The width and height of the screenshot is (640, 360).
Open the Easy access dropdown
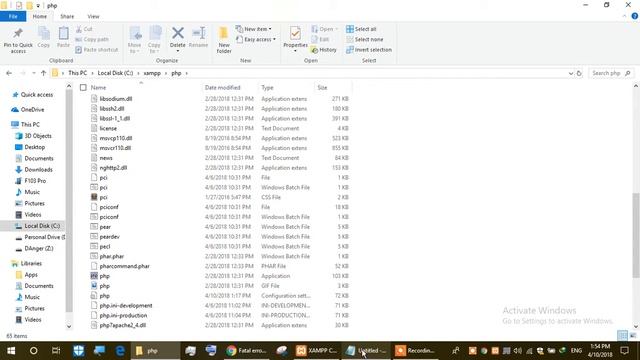256,40
